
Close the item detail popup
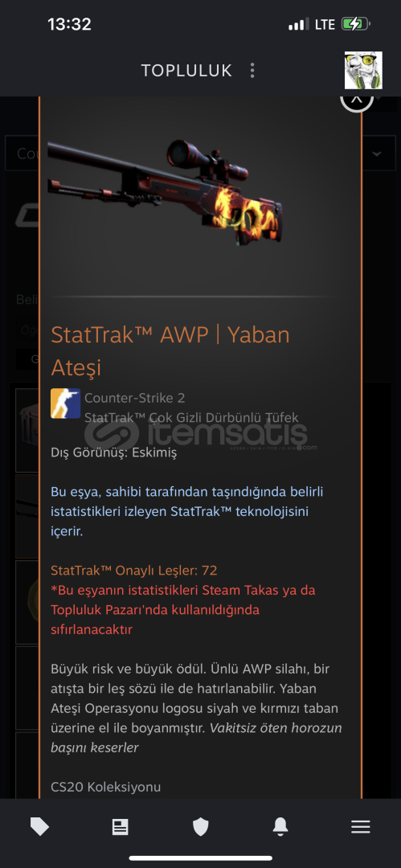point(357,100)
